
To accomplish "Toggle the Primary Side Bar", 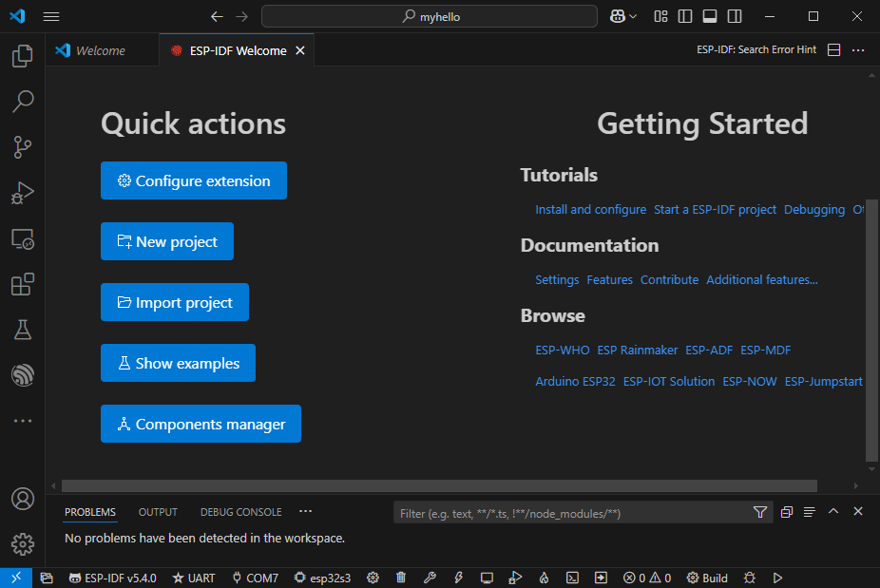I will click(x=684, y=16).
